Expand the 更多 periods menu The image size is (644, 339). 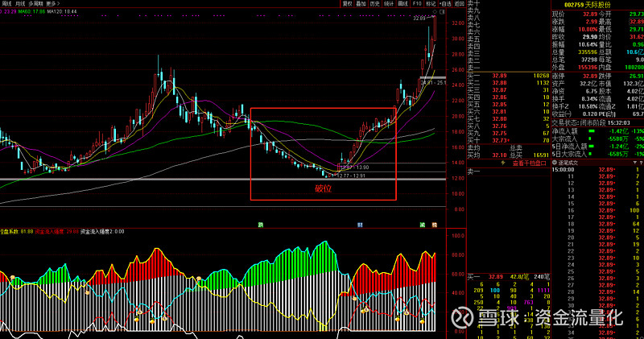tap(53, 3)
